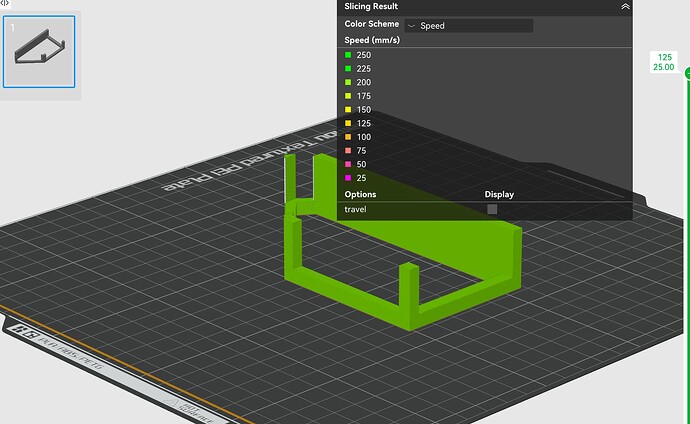Click the 100 speed color swatch

point(348,137)
